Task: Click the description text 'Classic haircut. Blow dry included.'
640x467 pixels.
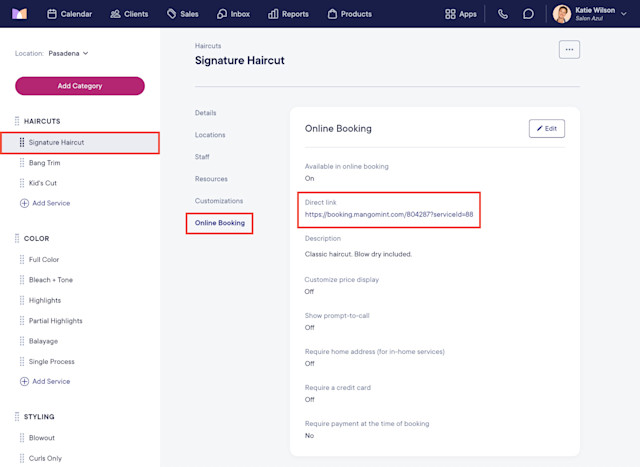Action: click(358, 254)
